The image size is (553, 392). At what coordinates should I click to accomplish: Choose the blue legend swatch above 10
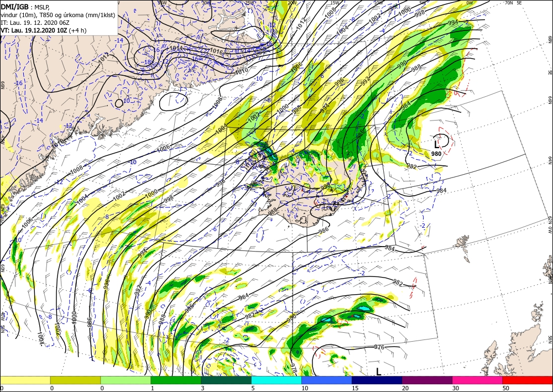(x=327, y=380)
